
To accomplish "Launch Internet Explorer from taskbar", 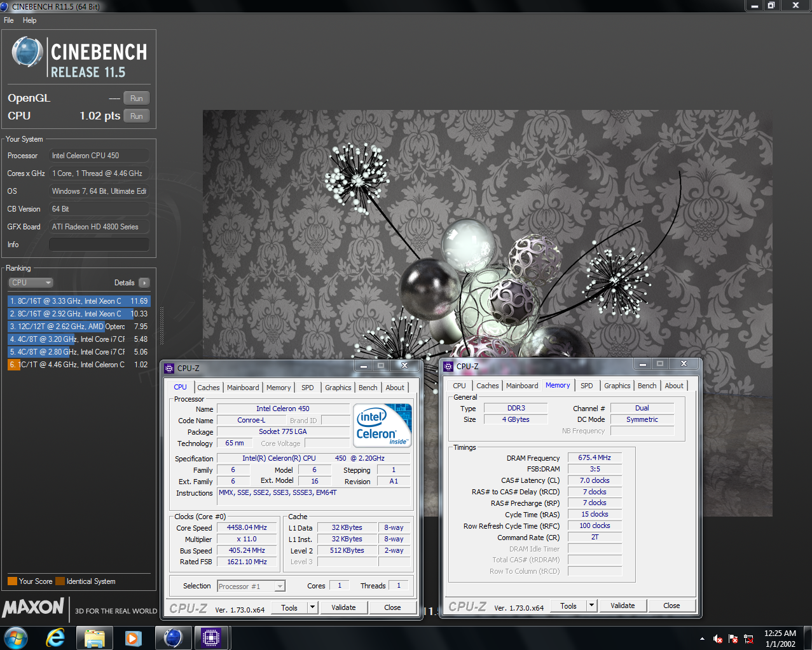I will (56, 637).
